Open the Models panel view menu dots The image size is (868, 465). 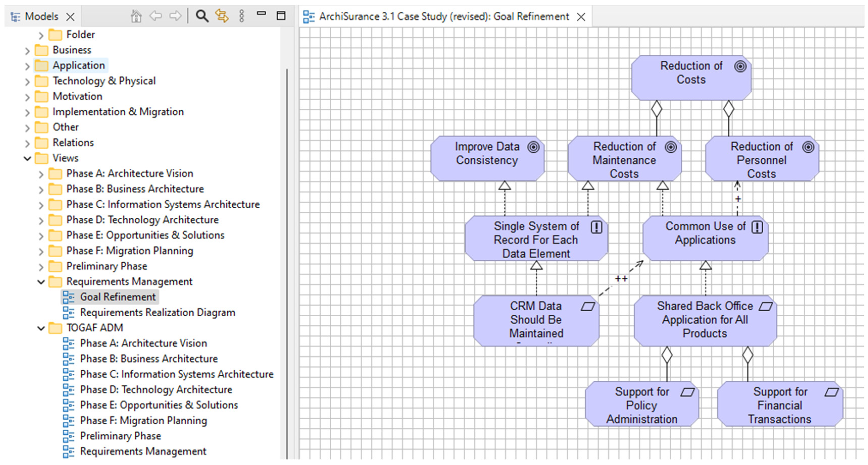tap(242, 16)
